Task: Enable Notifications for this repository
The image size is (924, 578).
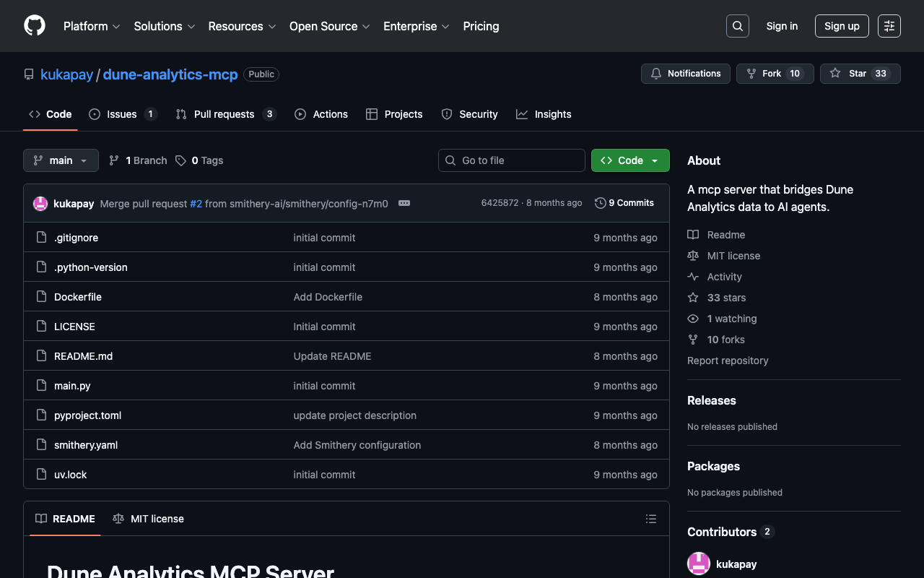Action: pyautogui.click(x=685, y=74)
